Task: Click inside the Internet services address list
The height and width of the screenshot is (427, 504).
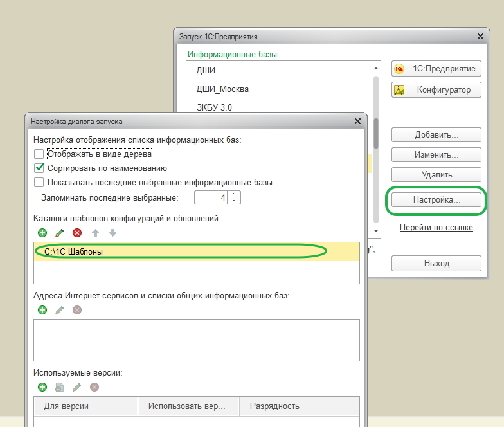Action: pyautogui.click(x=197, y=340)
